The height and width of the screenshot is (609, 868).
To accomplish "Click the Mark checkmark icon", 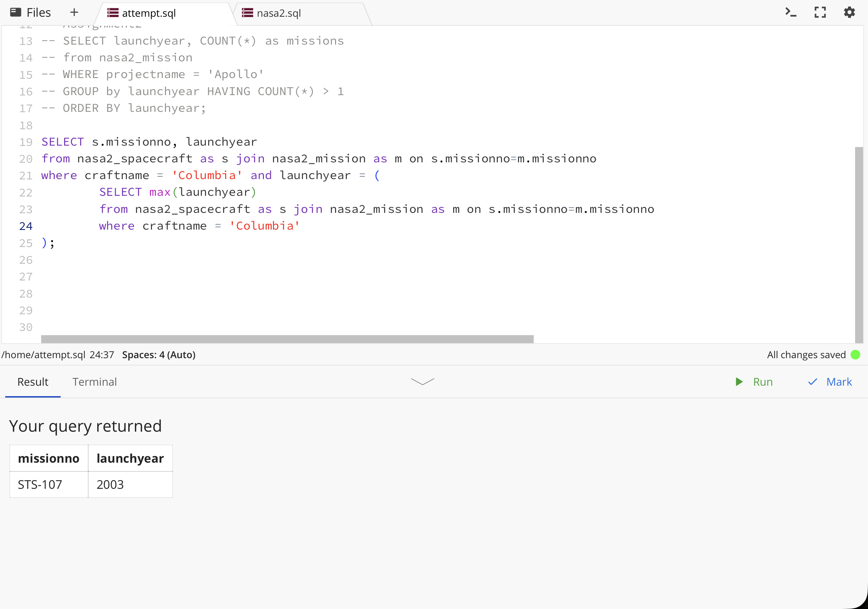I will click(813, 381).
